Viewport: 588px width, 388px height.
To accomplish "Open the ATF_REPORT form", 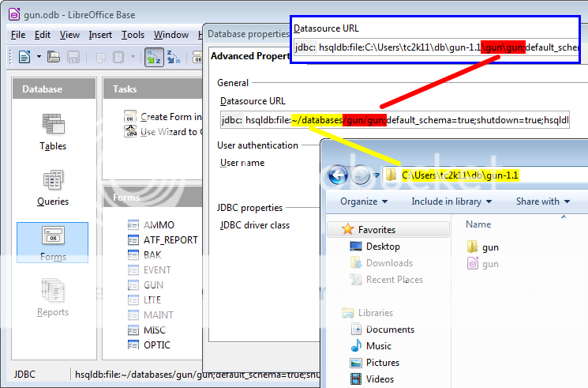I will pyautogui.click(x=170, y=240).
